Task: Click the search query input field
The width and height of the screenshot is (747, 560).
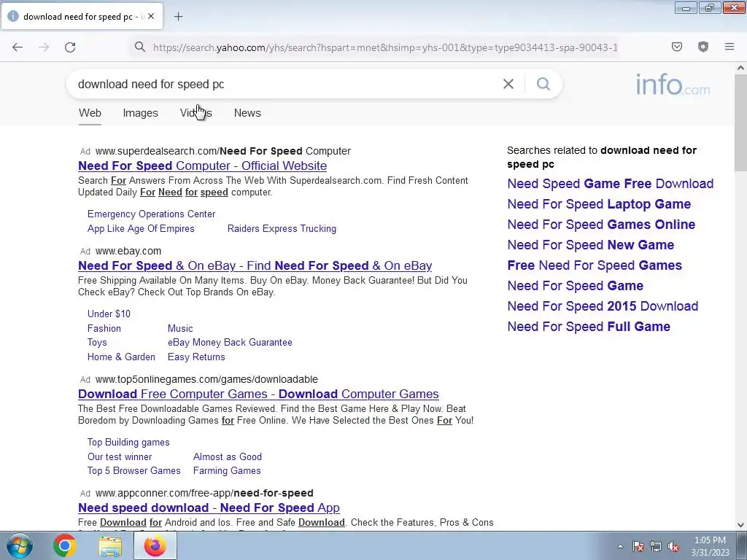Action: [286, 84]
